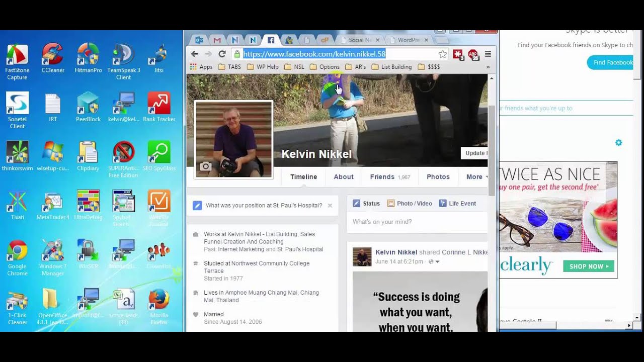The image size is (644, 362).
Task: Open the Photos profile tab
Action: pyautogui.click(x=438, y=177)
